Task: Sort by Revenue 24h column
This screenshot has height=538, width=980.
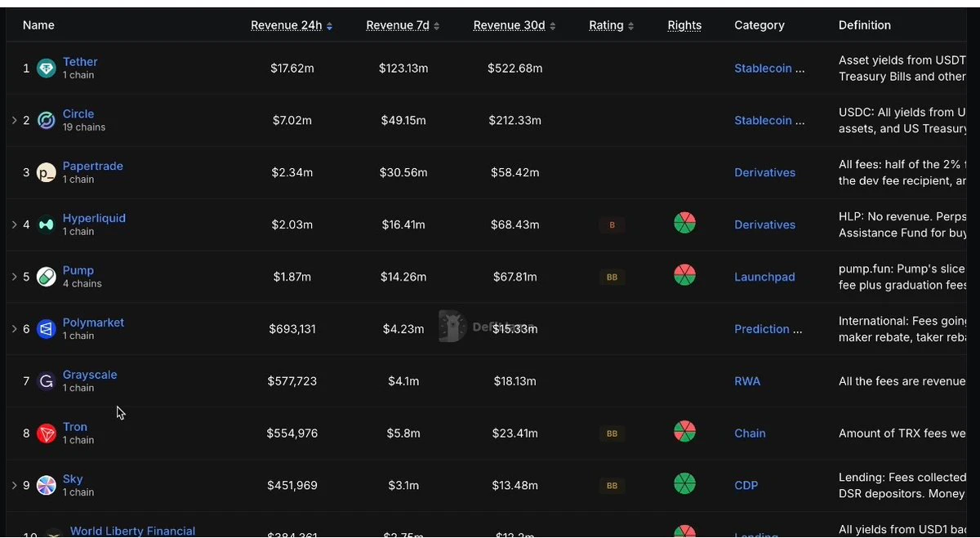Action: (292, 26)
